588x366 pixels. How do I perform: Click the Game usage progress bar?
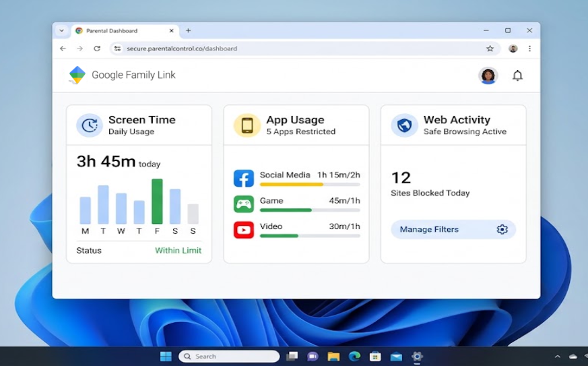(x=310, y=210)
